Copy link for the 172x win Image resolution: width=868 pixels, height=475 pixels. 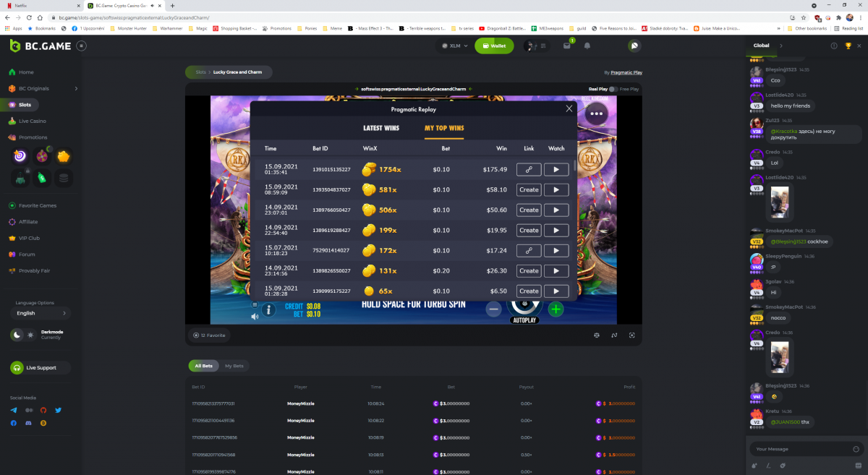coord(529,251)
